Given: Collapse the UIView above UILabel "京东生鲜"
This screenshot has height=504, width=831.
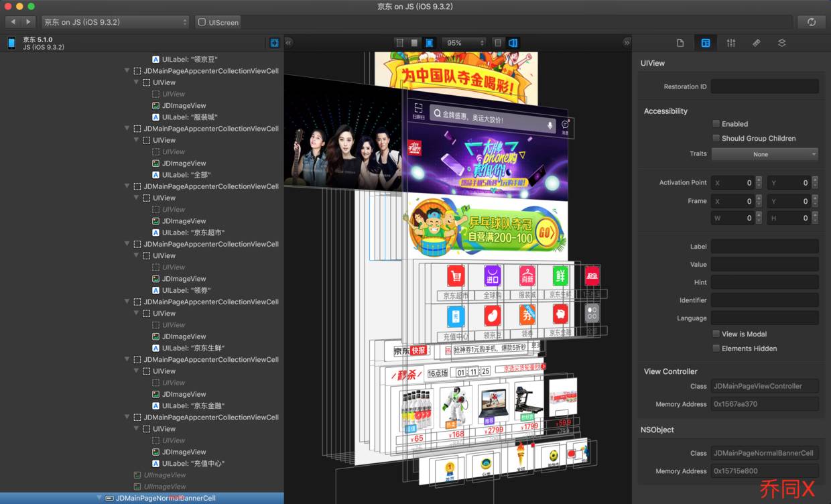Looking at the screenshot, I should pyautogui.click(x=137, y=314).
